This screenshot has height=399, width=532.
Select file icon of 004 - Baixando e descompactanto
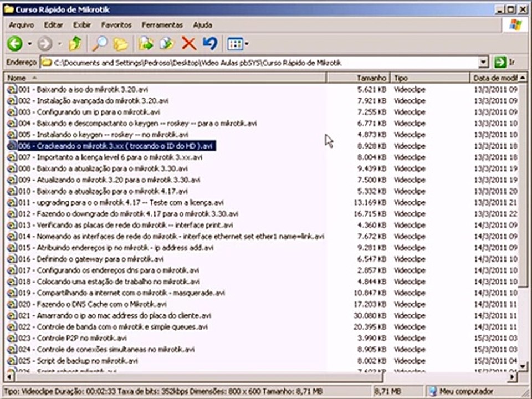(12, 124)
